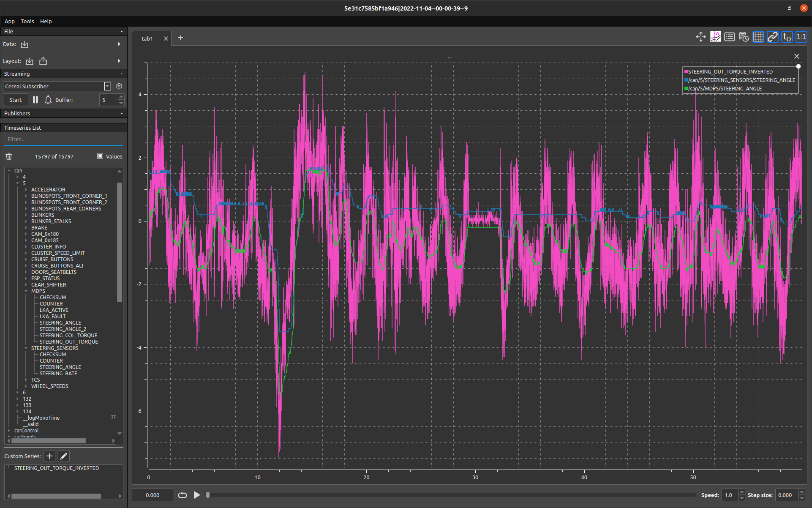Expand the WHEEL_SPEEDS tree node
812x508 pixels.
click(x=26, y=386)
